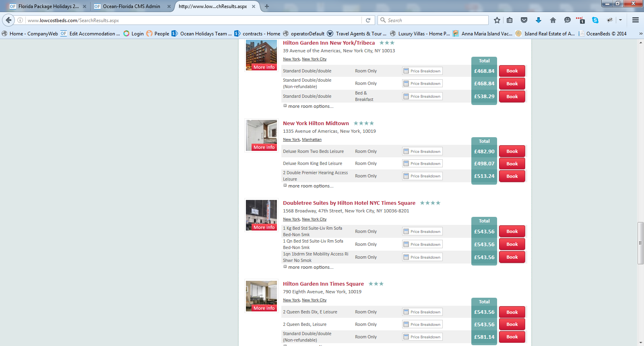Screen dimensions: 644x346
Task: Close the active lowcostbeds results tab
Action: tap(254, 6)
